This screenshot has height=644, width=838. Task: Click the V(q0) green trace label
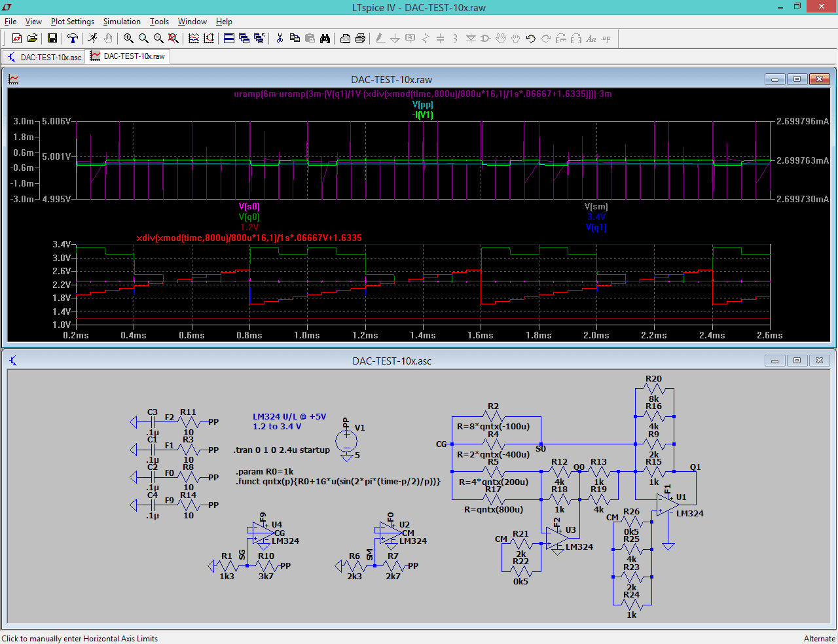point(249,217)
